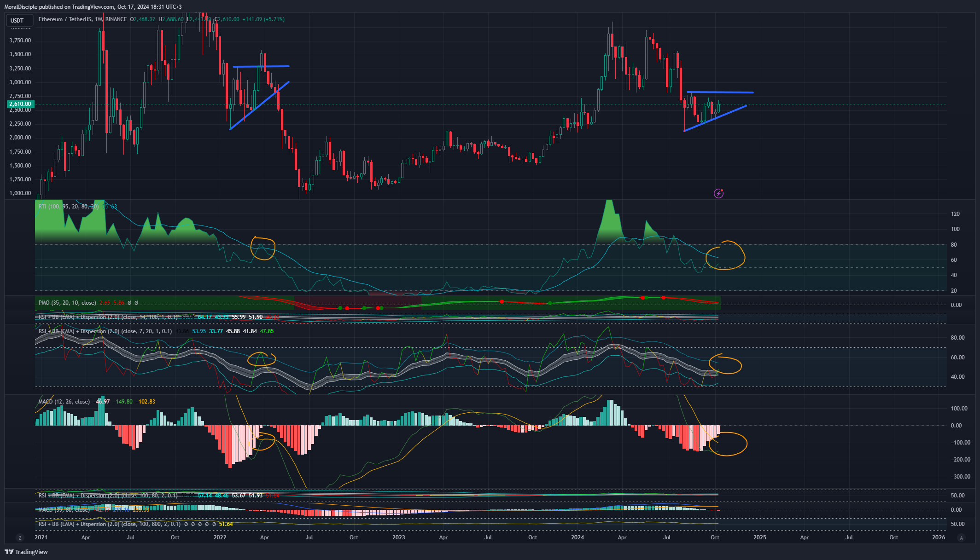Image resolution: width=980 pixels, height=560 pixels.
Task: Click the 3,250.00 price axis label
Action: pyautogui.click(x=20, y=69)
